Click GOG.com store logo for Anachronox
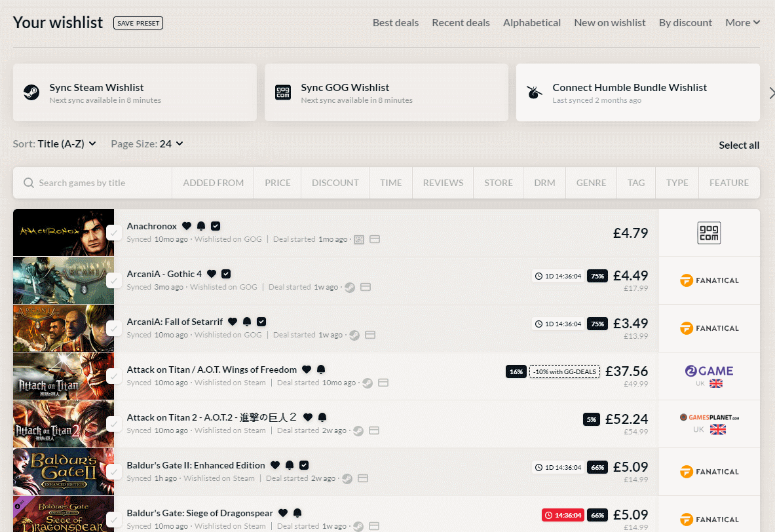Screen dimensions: 775x532 (709, 233)
